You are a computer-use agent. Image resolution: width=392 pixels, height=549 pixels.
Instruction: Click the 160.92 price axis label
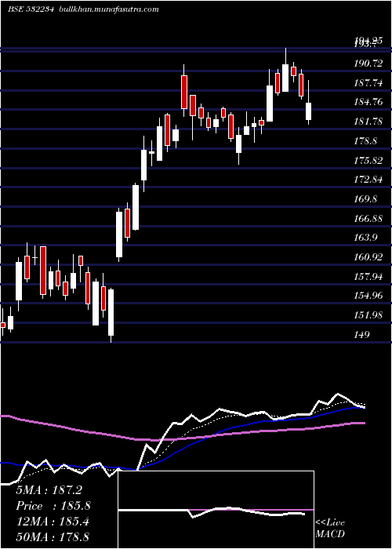pos(368,257)
